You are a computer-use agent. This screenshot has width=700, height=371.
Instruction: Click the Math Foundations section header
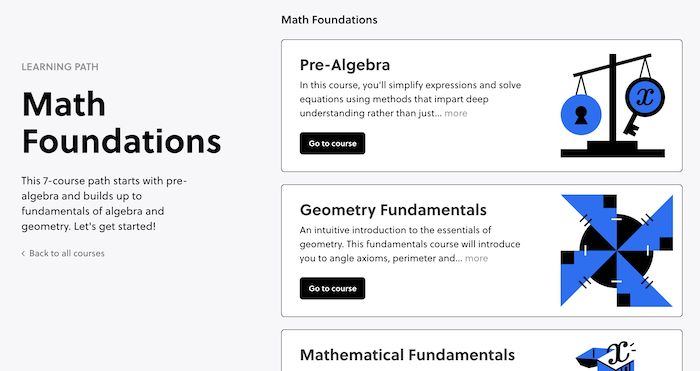tap(329, 20)
